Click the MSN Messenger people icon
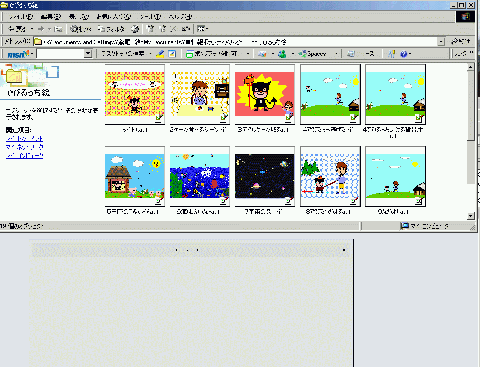480x367 pixels. pos(282,54)
